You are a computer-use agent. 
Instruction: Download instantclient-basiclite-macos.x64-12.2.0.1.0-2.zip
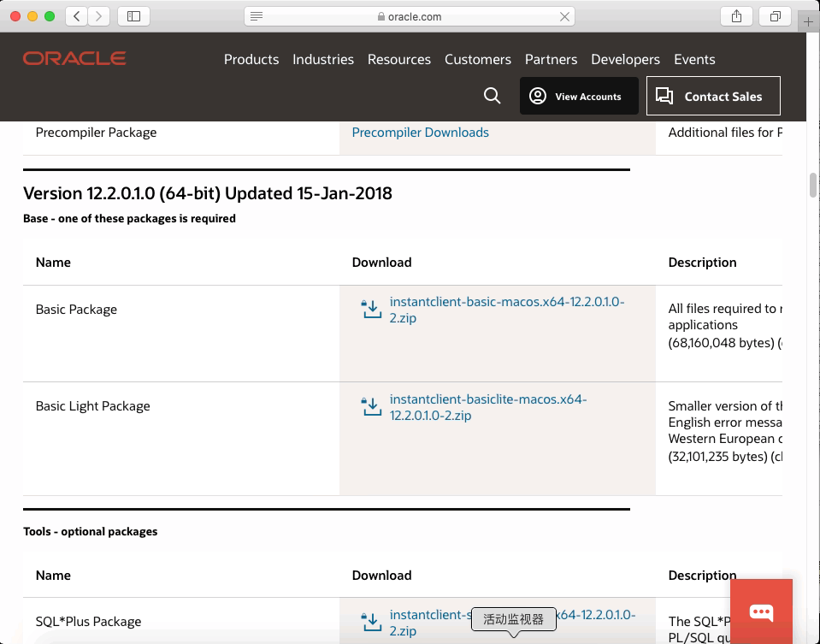pos(488,407)
